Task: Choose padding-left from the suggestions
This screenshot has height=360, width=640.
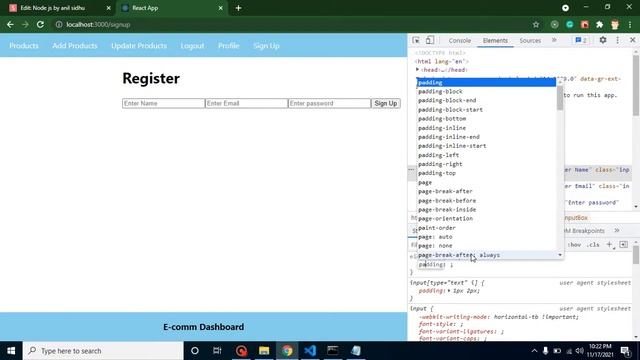Action: coord(486,155)
